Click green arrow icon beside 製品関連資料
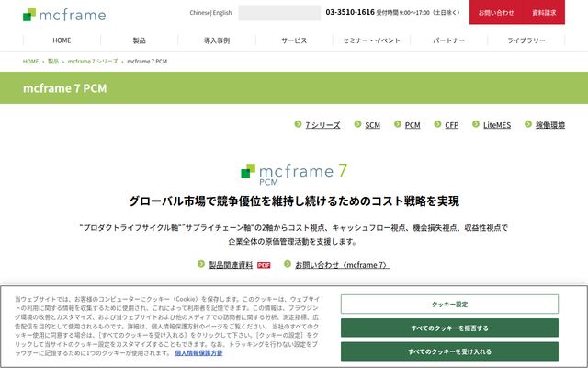Image resolution: width=588 pixels, height=368 pixels. click(201, 264)
